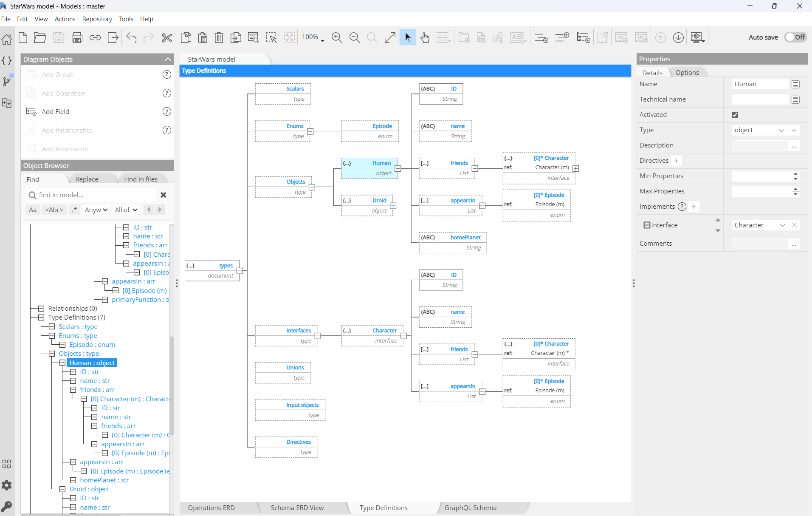Click the undo arrow icon
This screenshot has width=812, height=516.
(131, 37)
